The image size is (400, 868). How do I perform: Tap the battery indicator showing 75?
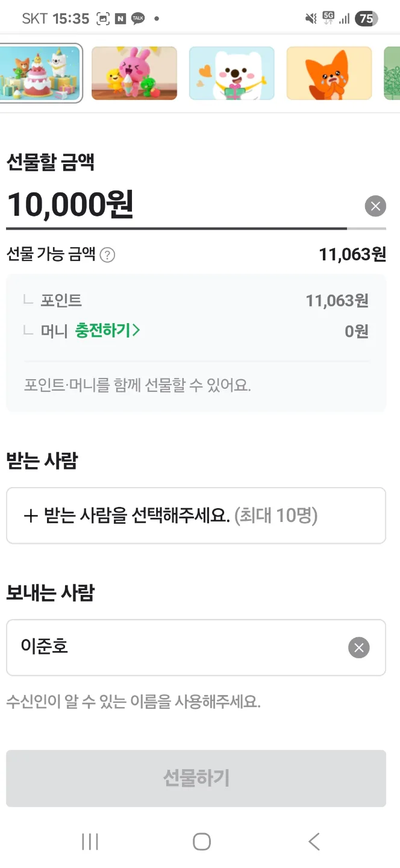point(366,19)
